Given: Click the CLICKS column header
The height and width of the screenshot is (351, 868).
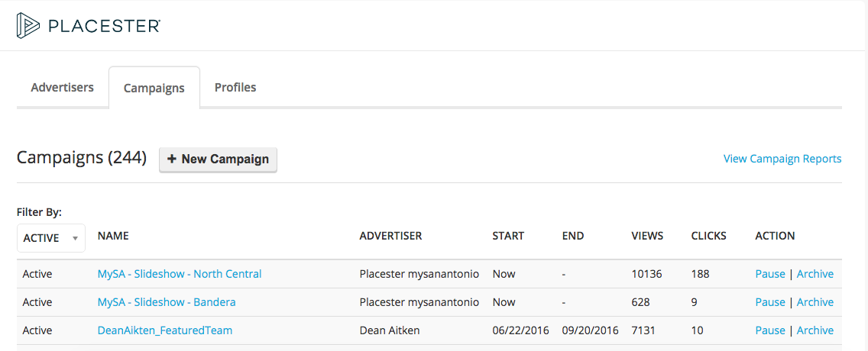Looking at the screenshot, I should click(708, 236).
